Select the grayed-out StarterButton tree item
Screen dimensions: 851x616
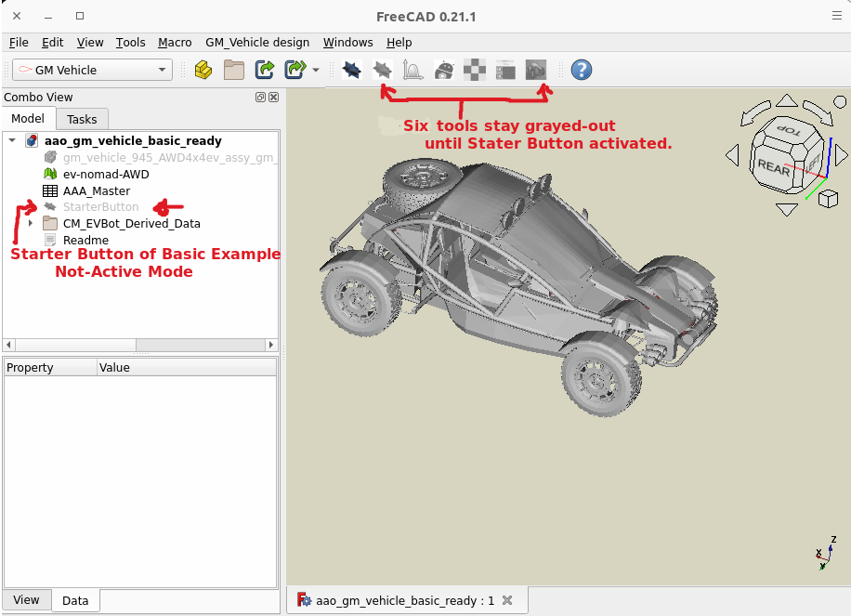click(x=100, y=206)
